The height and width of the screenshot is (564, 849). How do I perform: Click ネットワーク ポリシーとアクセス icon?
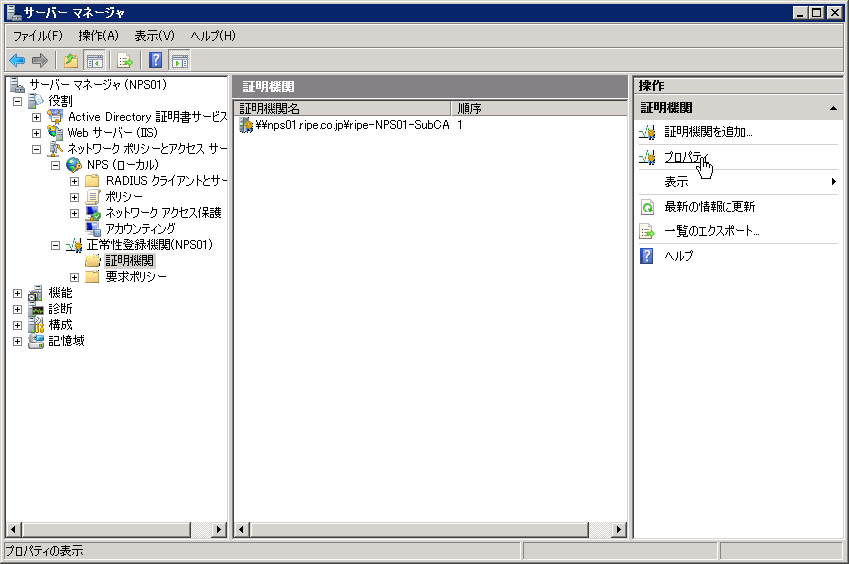click(55, 148)
